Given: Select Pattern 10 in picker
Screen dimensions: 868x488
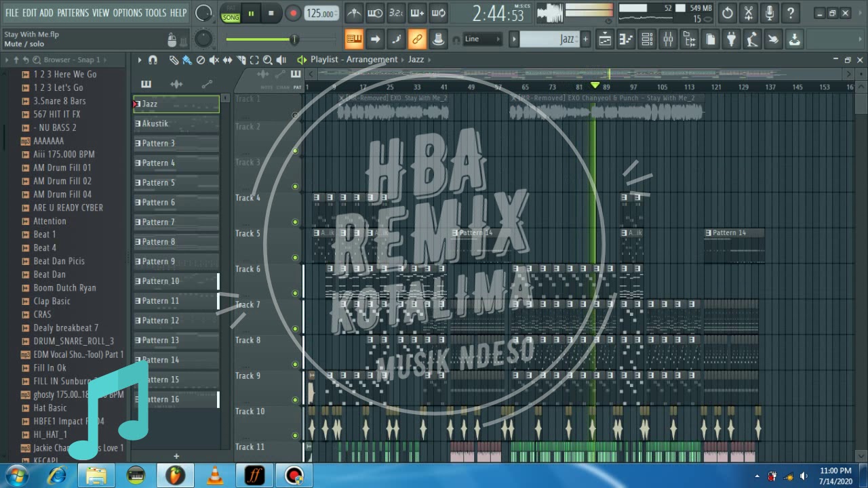Looking at the screenshot, I should click(x=176, y=281).
